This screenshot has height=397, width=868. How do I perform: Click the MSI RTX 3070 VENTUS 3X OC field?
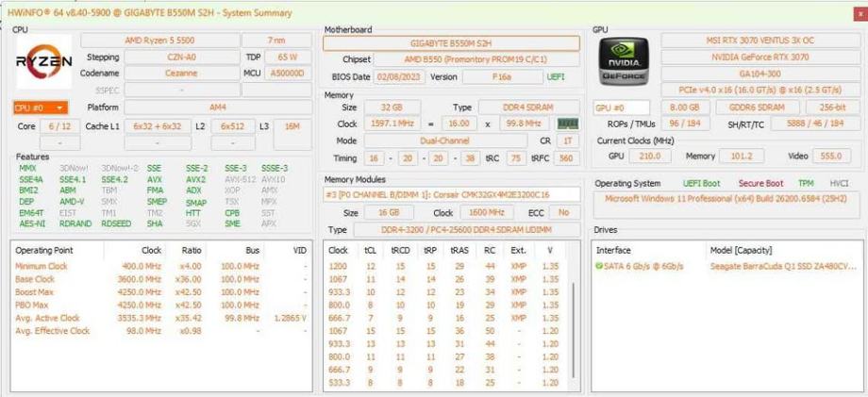(760, 41)
